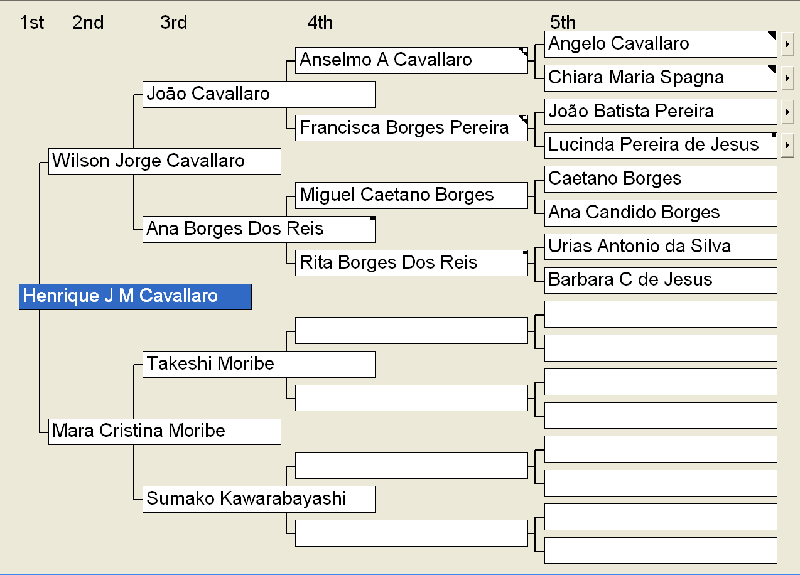Select Henrique J M Cavallaro root person

pyautogui.click(x=135, y=296)
